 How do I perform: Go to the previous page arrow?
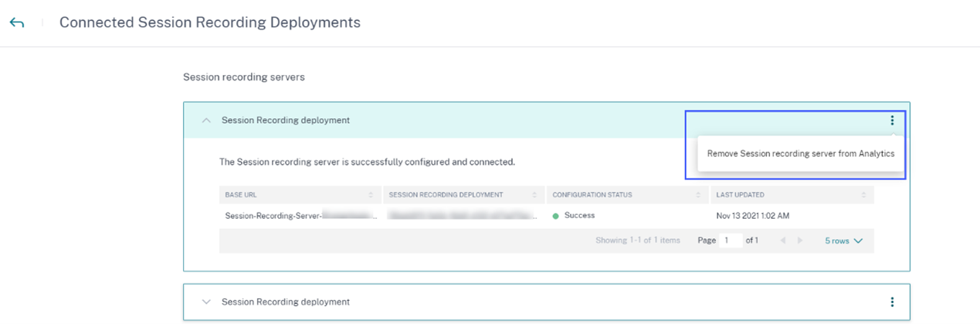point(782,240)
